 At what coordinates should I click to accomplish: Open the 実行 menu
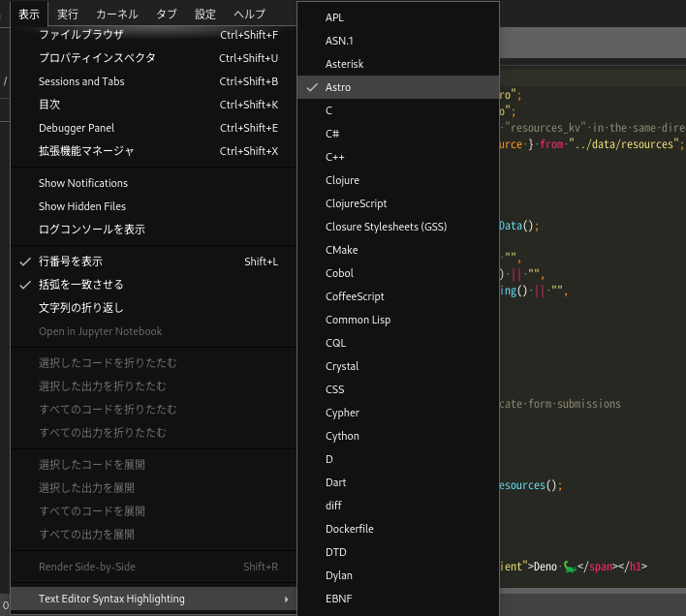(68, 14)
